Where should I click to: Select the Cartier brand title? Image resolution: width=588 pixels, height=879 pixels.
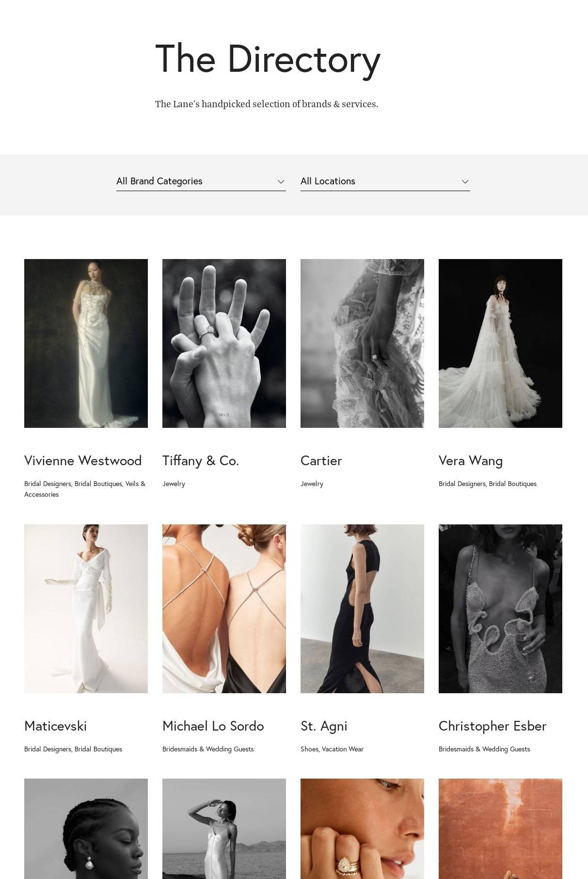(x=321, y=460)
